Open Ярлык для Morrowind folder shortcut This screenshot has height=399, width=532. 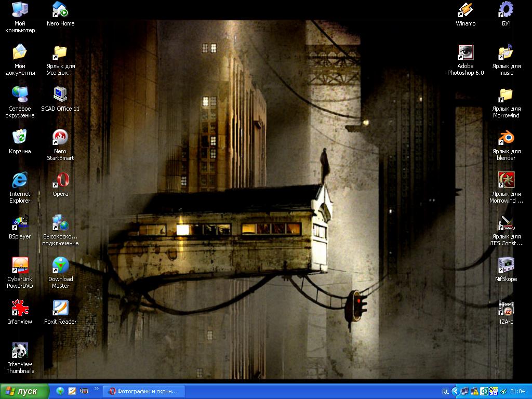[506, 102]
